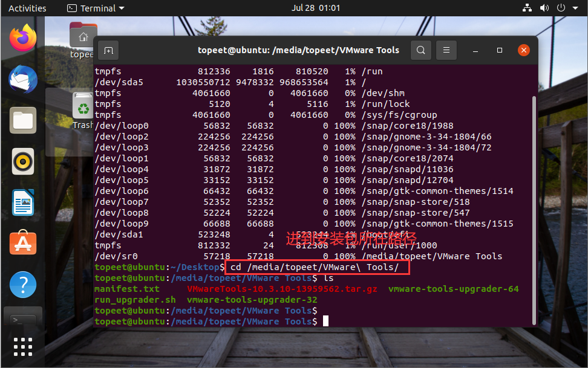
Task: Click the /dev/sda5 filesystem row
Action: point(230,82)
